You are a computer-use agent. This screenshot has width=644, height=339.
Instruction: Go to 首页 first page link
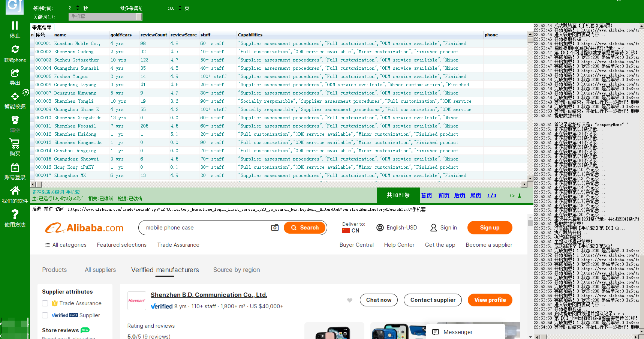[426, 195]
